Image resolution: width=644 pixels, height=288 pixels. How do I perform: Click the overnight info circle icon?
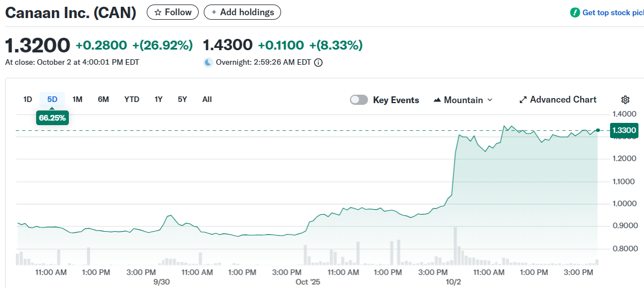(x=318, y=63)
